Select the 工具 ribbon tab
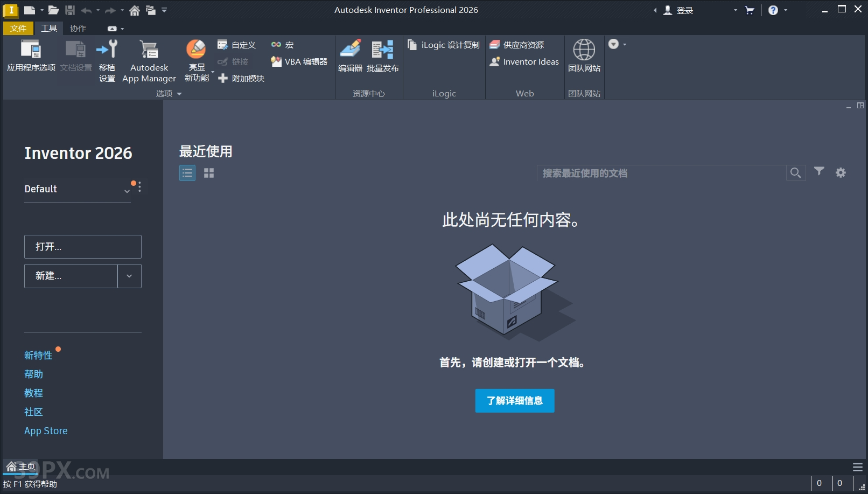Viewport: 868px width, 494px height. pos(49,28)
